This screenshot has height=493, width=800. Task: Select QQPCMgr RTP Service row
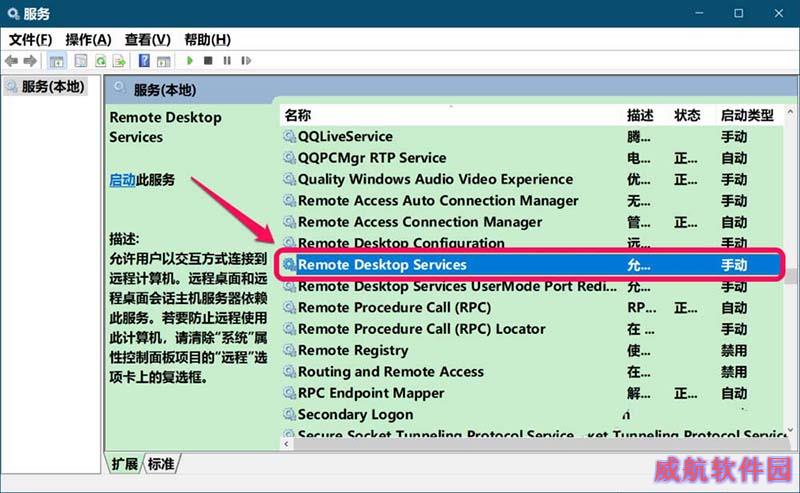(532, 158)
